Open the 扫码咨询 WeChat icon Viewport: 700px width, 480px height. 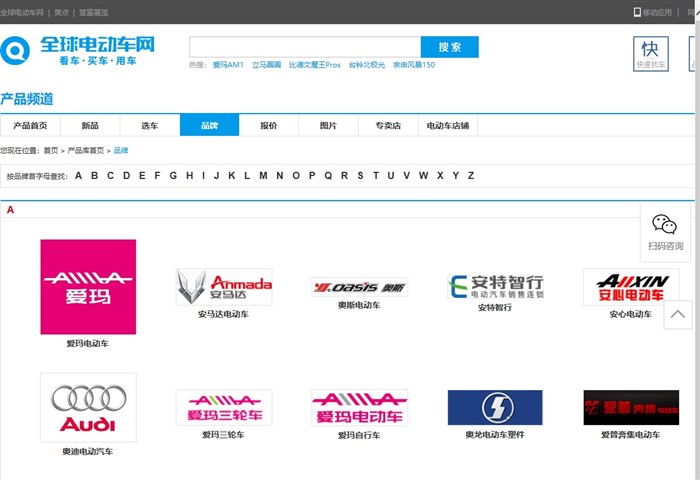tap(665, 224)
